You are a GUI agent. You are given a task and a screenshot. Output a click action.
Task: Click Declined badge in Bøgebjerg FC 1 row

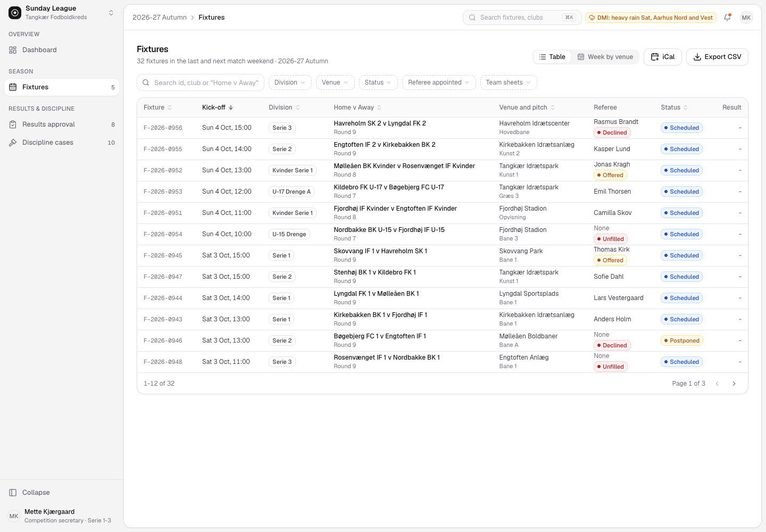(x=612, y=346)
